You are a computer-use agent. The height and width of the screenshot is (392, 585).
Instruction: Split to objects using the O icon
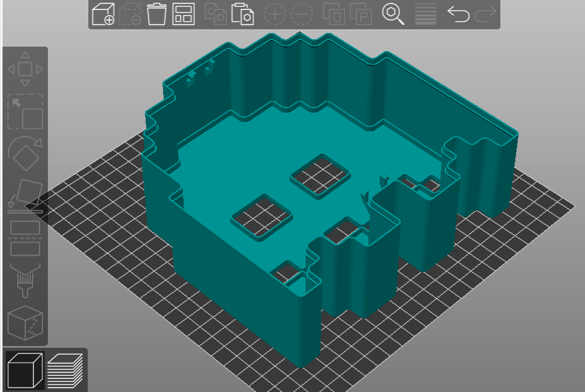334,14
